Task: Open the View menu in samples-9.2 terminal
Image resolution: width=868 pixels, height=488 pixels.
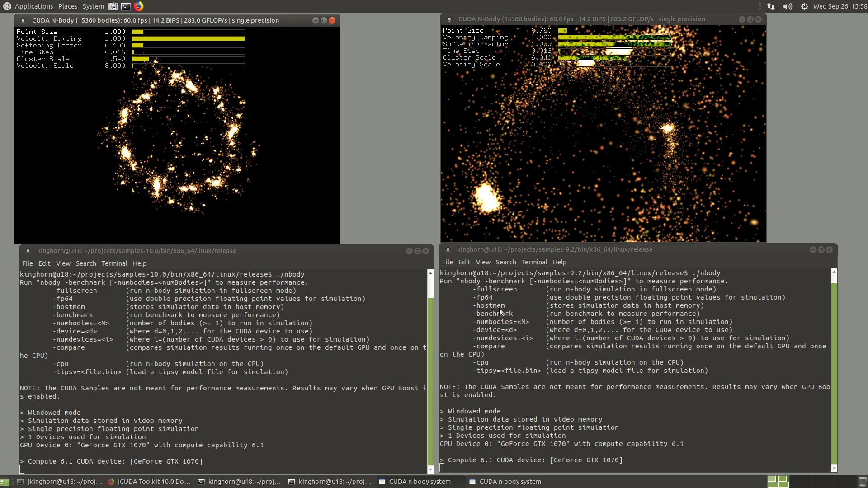Action: [483, 262]
